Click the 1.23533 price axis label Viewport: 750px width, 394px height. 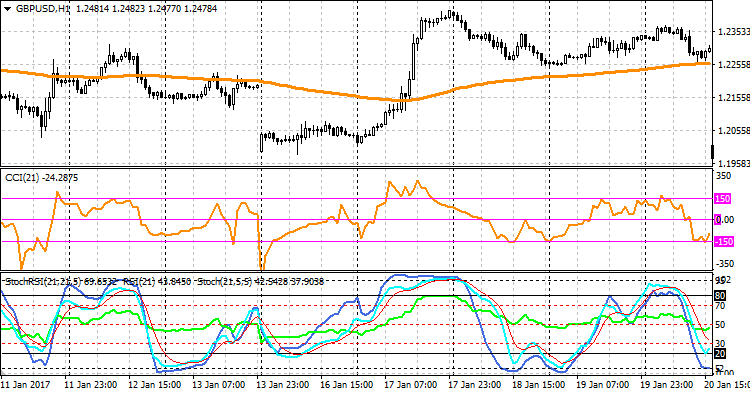click(x=733, y=32)
